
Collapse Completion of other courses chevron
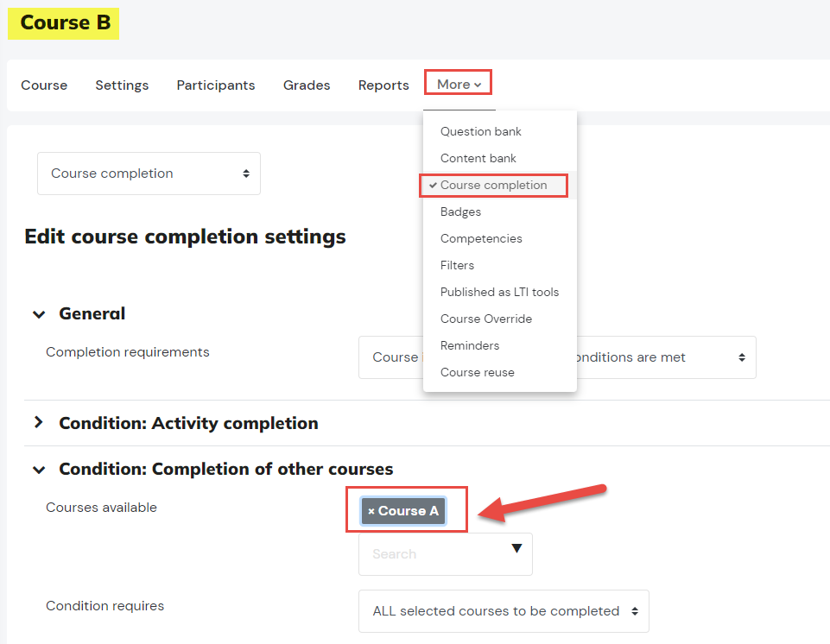click(39, 470)
